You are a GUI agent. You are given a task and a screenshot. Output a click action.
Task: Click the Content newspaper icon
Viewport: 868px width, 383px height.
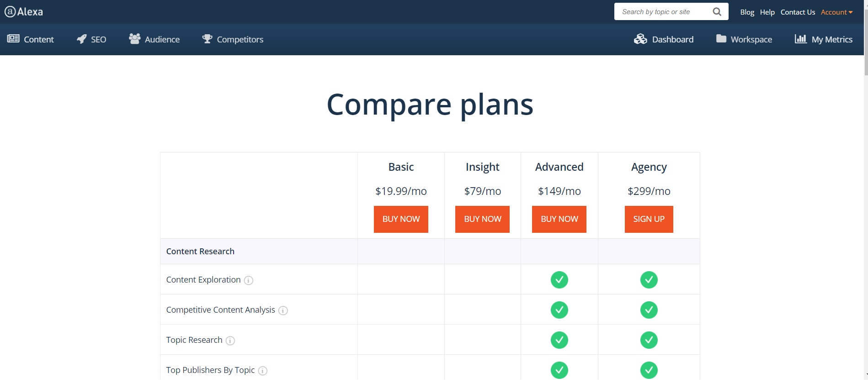[13, 39]
